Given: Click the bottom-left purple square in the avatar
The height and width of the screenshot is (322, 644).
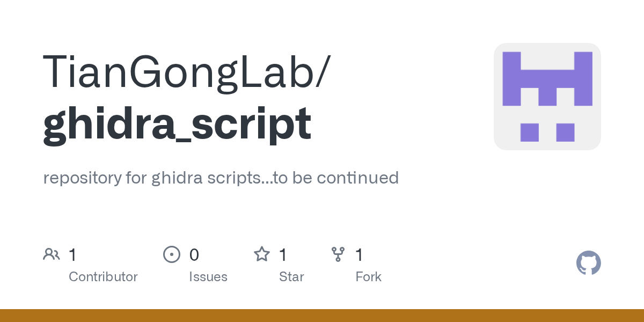Looking at the screenshot, I should pyautogui.click(x=529, y=132).
